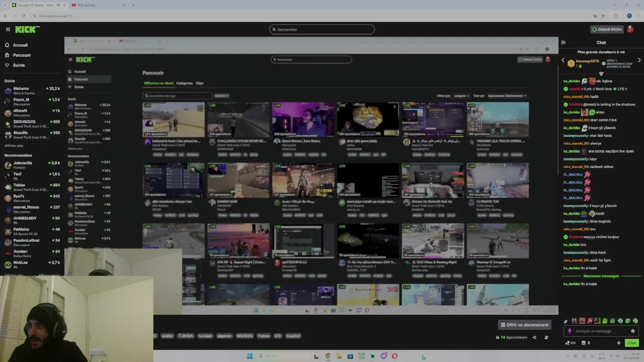Click the MSAKEN stream tag
644x362 pixels.
point(245,336)
